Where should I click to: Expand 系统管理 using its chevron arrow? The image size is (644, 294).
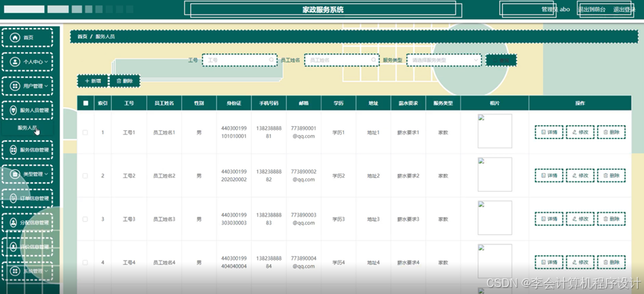pyautogui.click(x=46, y=271)
